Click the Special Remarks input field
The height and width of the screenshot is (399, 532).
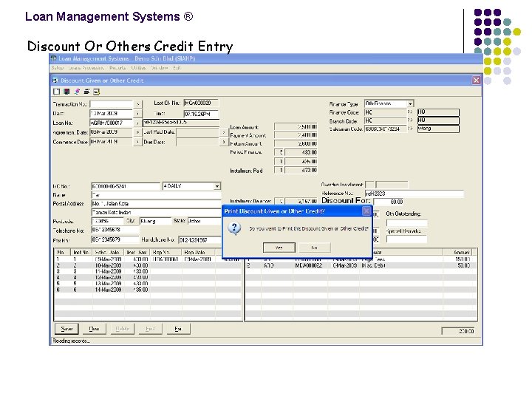(407, 239)
